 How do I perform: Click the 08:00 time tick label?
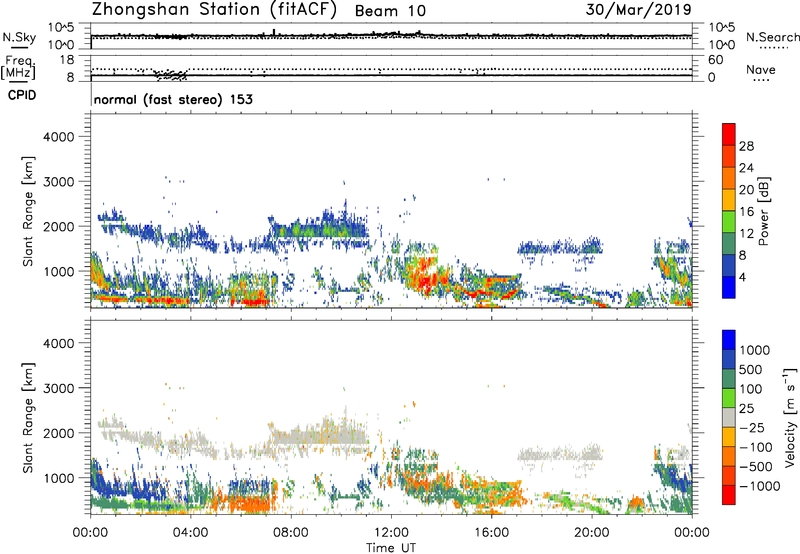[x=291, y=533]
